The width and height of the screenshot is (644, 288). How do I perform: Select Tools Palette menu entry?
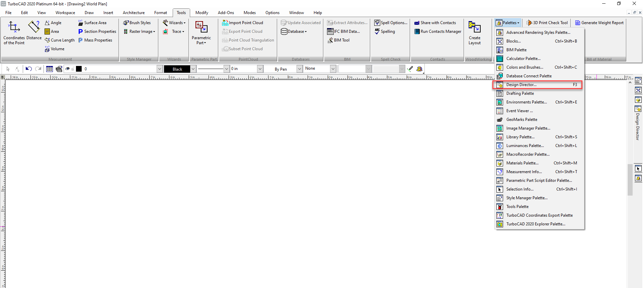pyautogui.click(x=540, y=207)
